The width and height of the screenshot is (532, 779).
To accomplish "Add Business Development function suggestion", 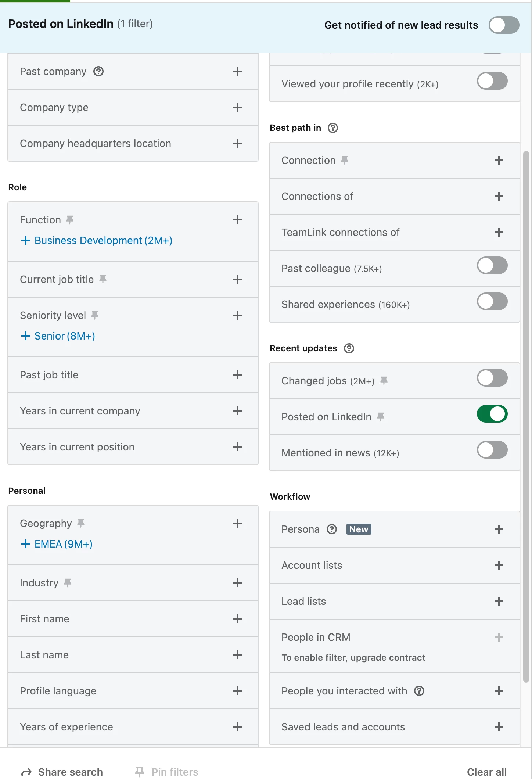I will (97, 240).
